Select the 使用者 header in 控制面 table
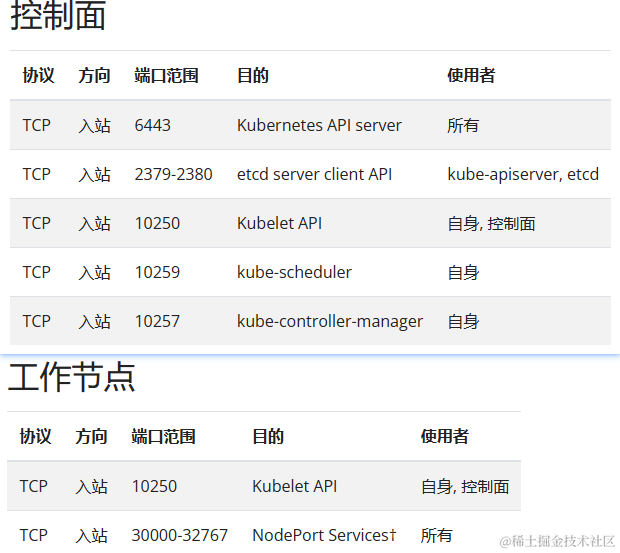Viewport: 620px width, 553px height. click(x=471, y=75)
